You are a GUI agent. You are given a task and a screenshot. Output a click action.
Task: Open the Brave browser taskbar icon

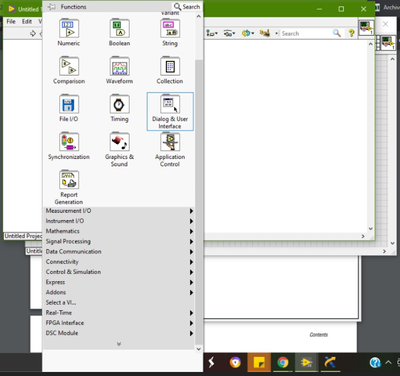[x=235, y=362]
